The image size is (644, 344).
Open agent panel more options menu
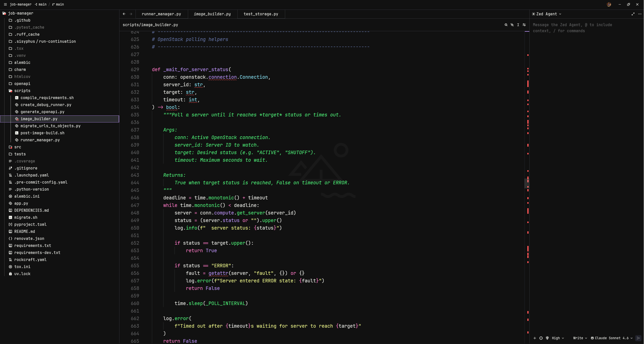(640, 14)
